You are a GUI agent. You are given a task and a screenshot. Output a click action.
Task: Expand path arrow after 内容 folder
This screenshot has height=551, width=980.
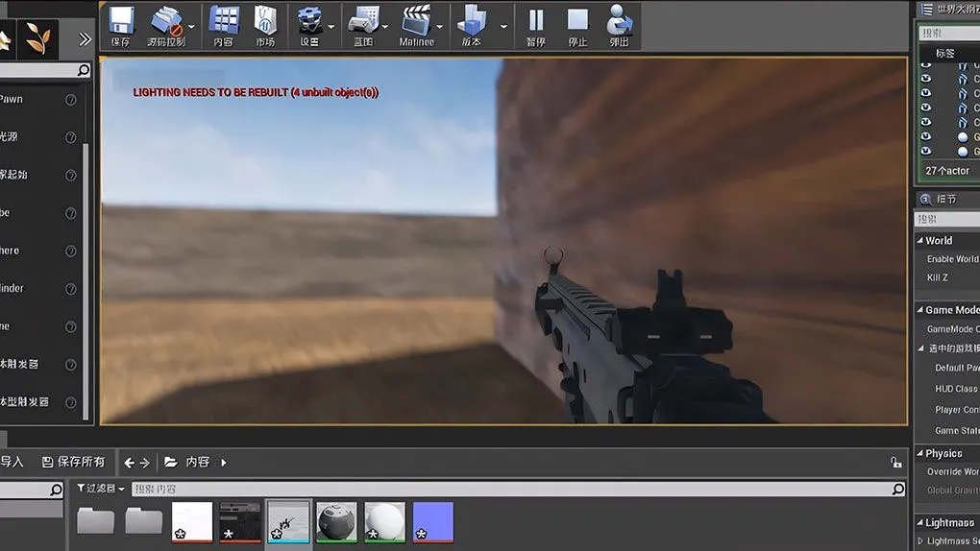coord(224,463)
